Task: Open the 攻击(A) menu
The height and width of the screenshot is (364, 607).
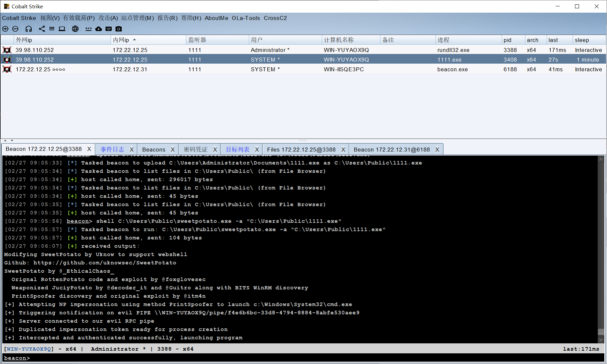Action: tap(108, 18)
